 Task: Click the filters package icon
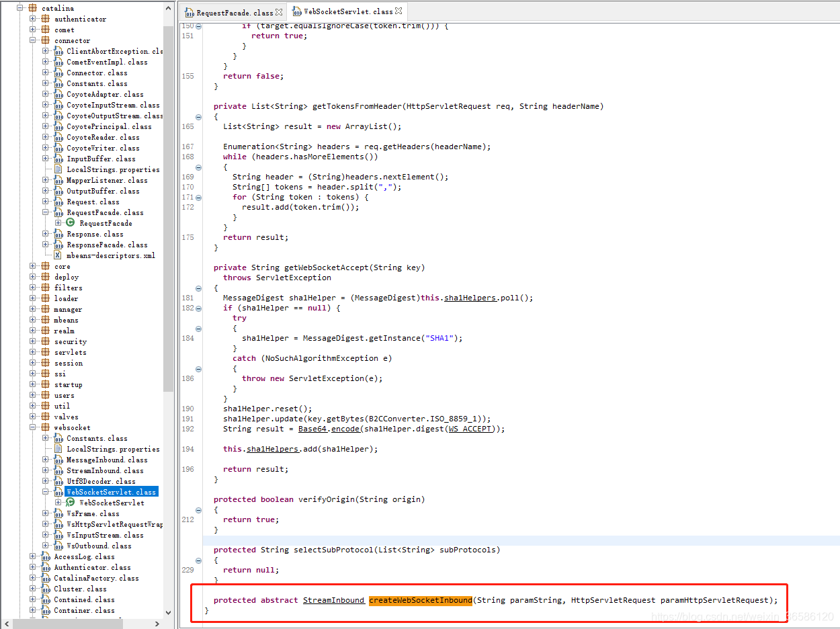[x=46, y=288]
